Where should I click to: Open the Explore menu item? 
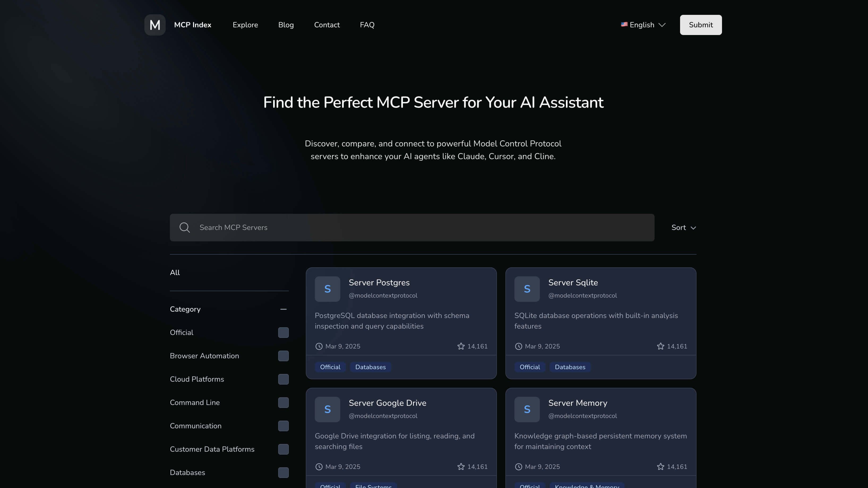pos(245,25)
